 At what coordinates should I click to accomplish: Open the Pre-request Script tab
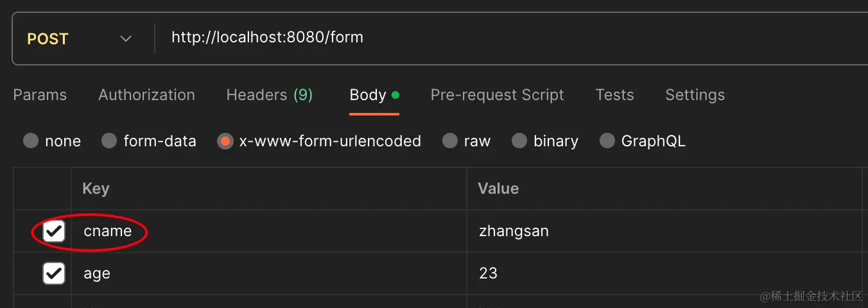[x=497, y=95]
